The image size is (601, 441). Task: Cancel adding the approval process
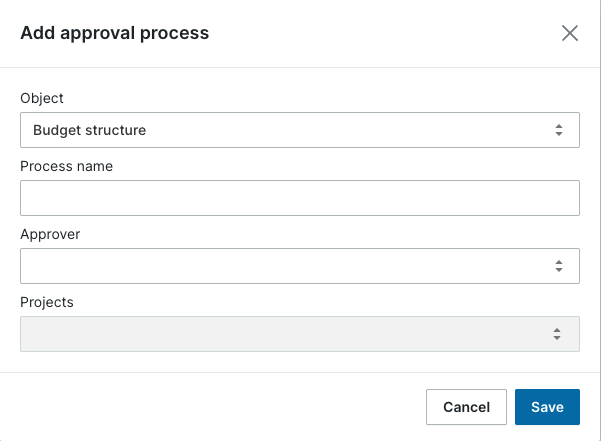[466, 407]
